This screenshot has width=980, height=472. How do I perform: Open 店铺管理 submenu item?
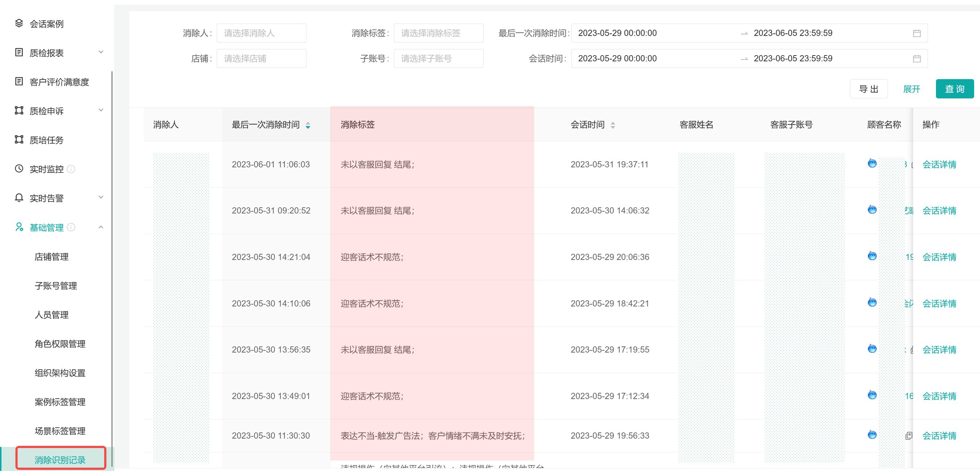51,257
